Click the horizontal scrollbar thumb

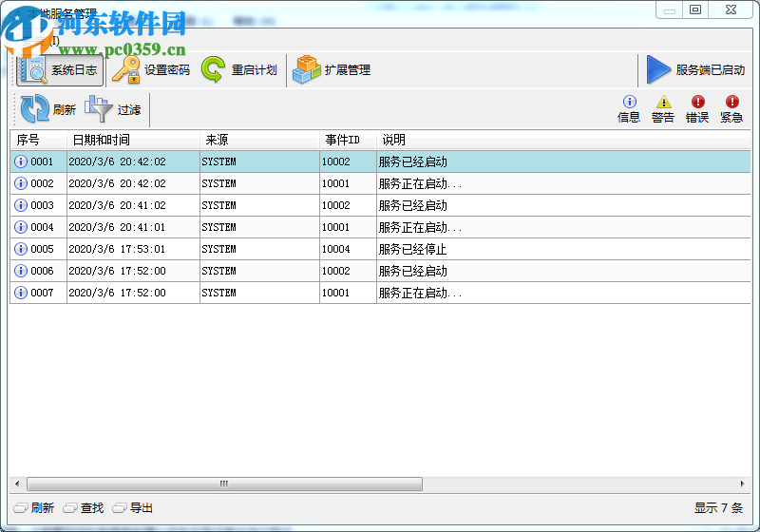coord(224,484)
